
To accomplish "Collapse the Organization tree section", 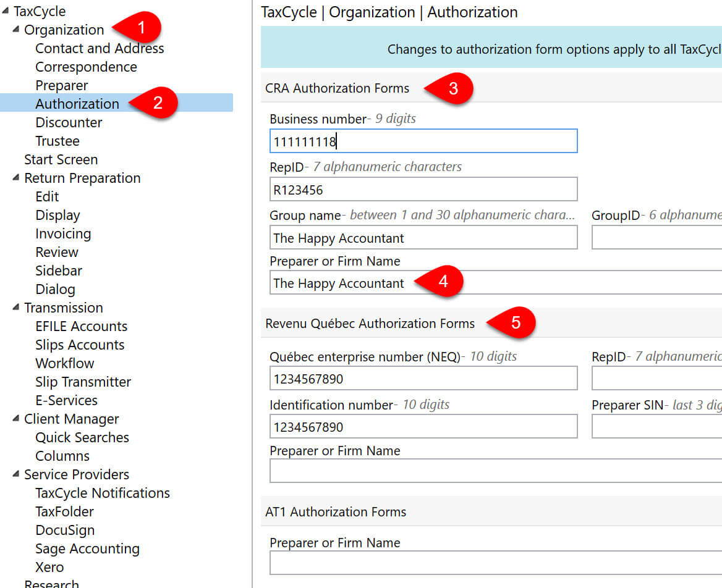I will click(16, 30).
